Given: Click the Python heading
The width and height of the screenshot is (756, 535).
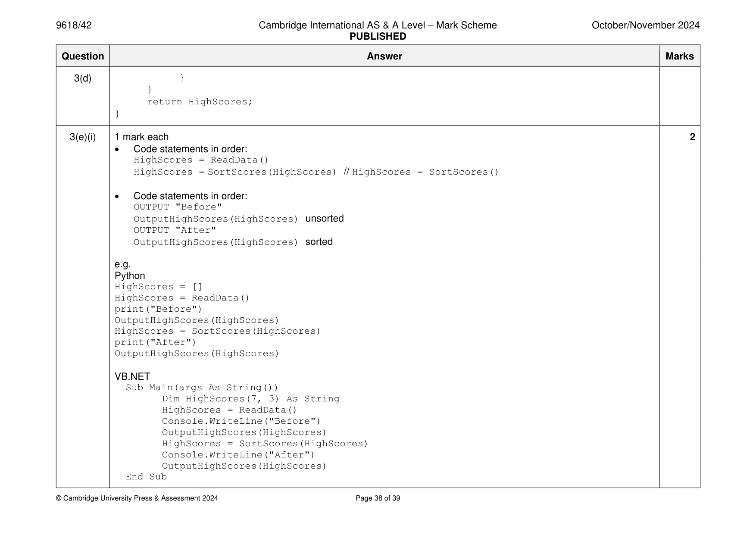Looking at the screenshot, I should click(130, 276).
